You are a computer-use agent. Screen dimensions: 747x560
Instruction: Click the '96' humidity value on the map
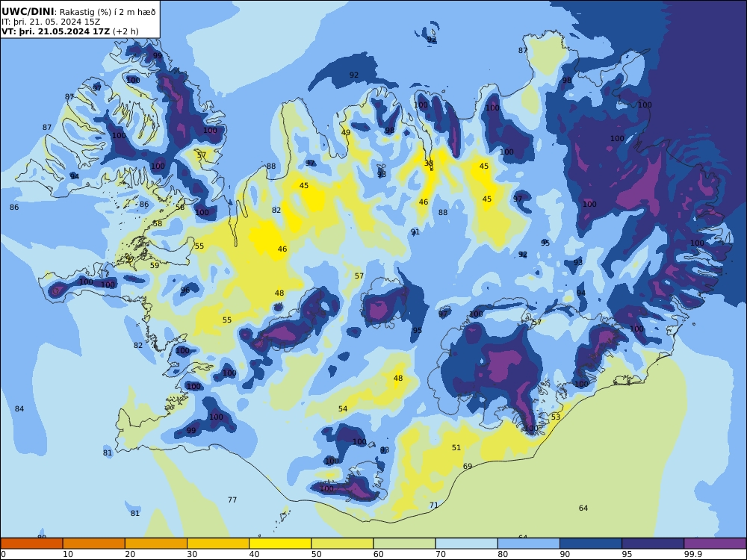coord(185,290)
